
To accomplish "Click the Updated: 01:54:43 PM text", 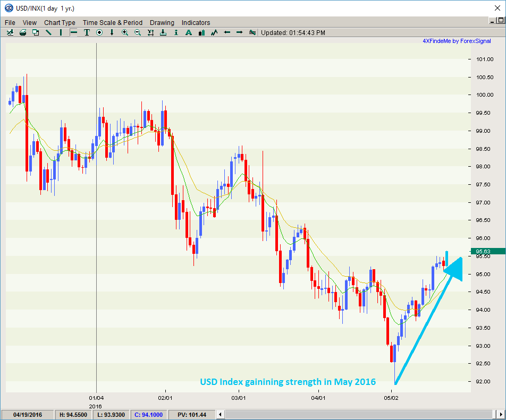I will (x=293, y=33).
